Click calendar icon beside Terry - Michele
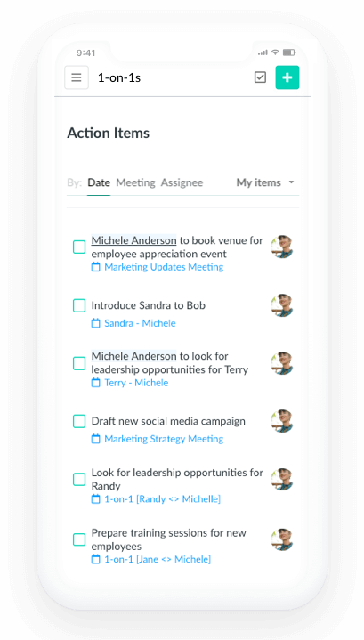 coord(95,383)
